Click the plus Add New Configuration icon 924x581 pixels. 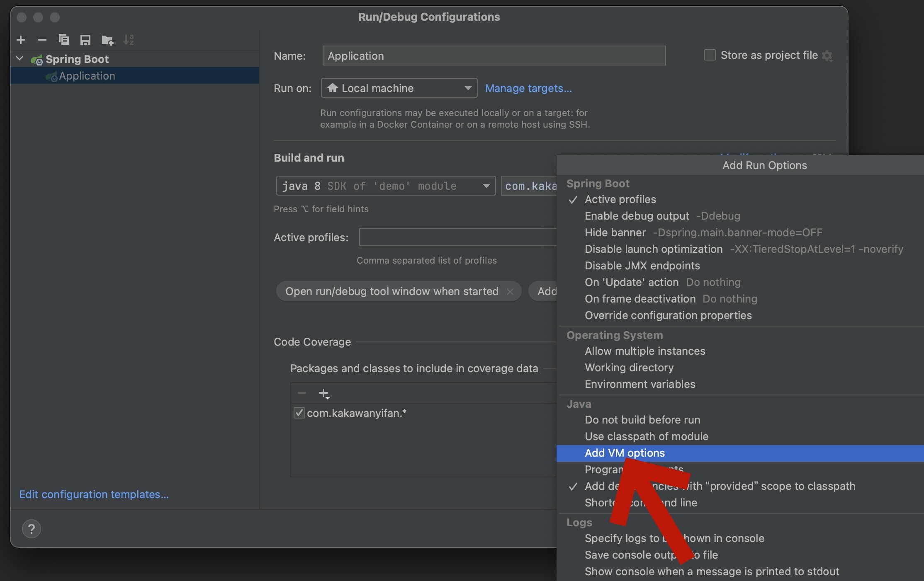[21, 40]
